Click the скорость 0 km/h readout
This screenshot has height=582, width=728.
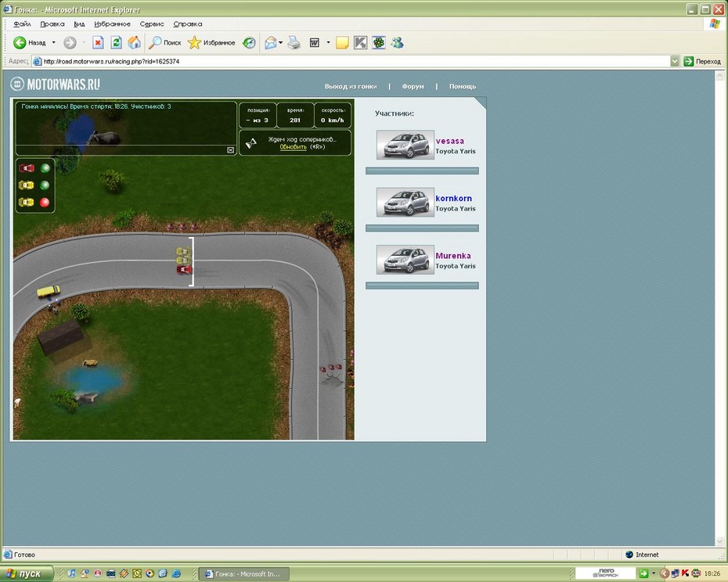point(333,115)
